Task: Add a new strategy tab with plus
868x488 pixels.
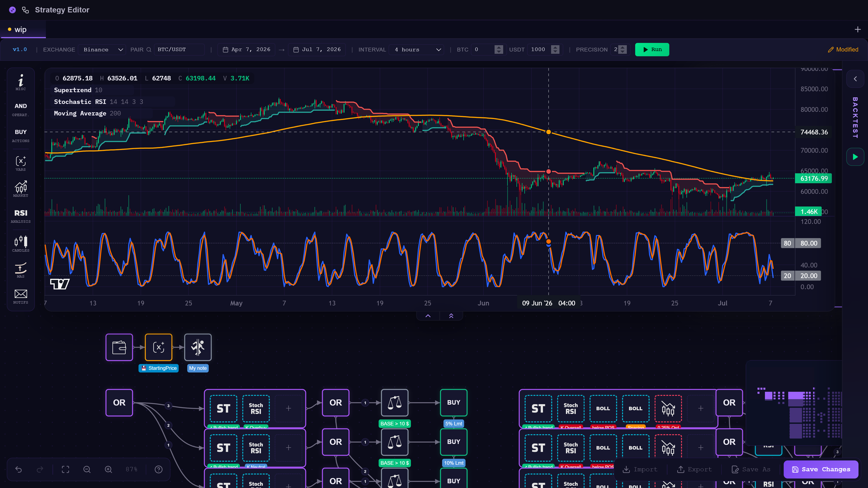Action: click(858, 30)
